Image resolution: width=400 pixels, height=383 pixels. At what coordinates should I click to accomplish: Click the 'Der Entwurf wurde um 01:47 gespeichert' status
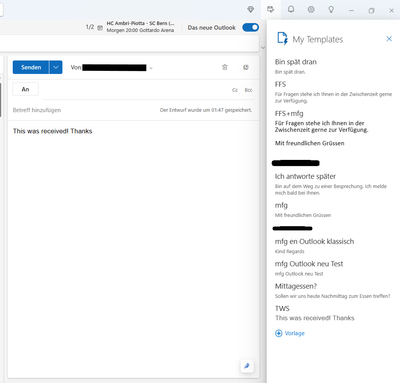(206, 110)
